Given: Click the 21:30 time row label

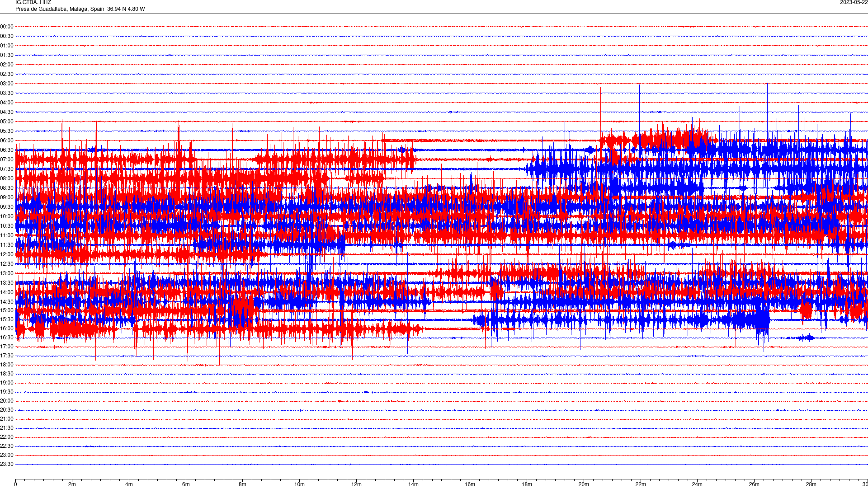Looking at the screenshot, I should (7, 428).
